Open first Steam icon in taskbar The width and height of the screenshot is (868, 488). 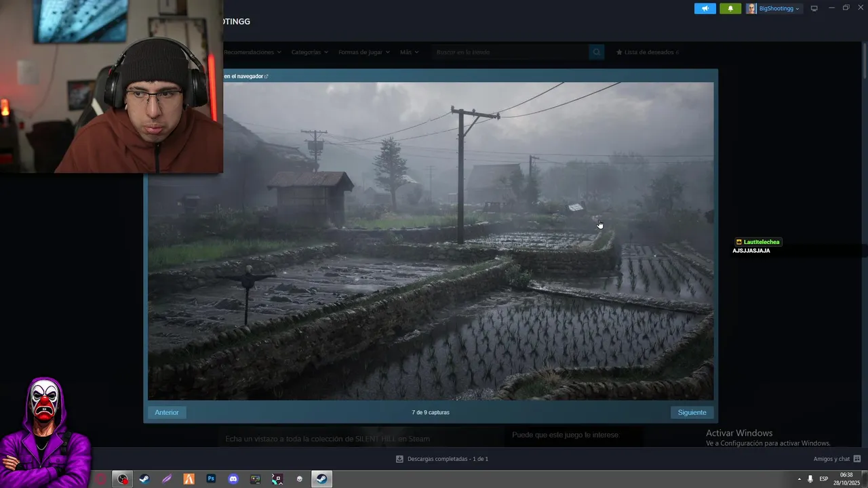pyautogui.click(x=144, y=479)
